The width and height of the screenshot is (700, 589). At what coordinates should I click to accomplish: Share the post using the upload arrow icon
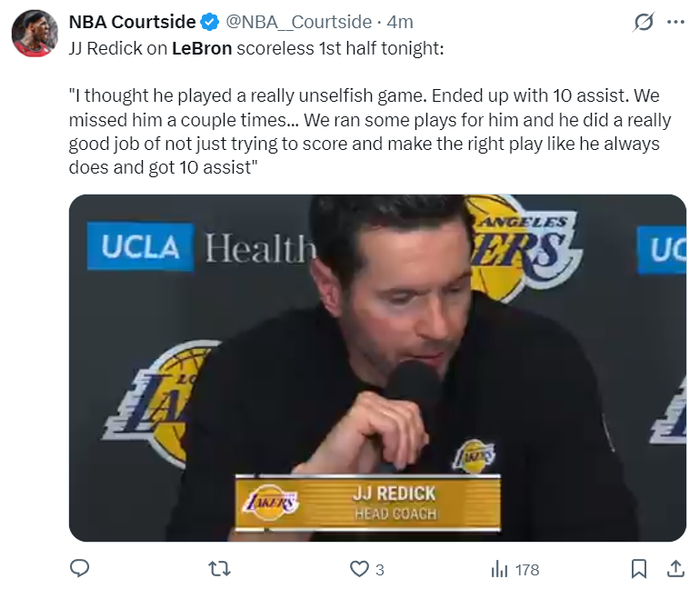[674, 568]
